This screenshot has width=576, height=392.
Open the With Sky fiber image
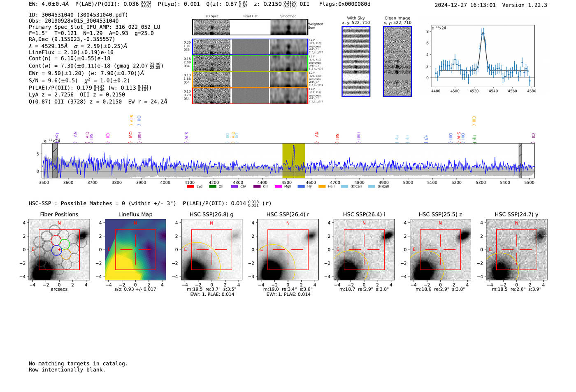(x=356, y=61)
